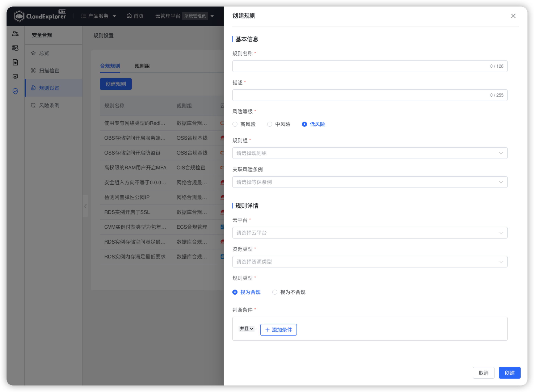
Task: Click the 创建规则 button in the list
Action: (116, 84)
